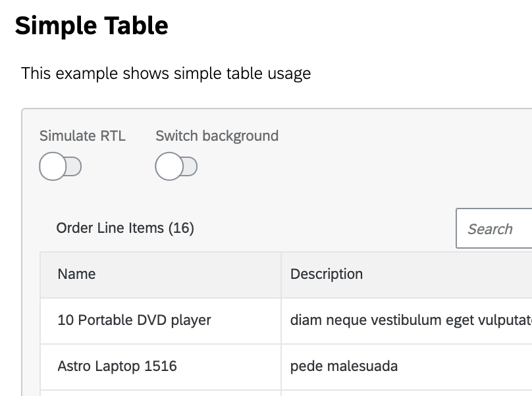
Task: Click the Simulate RTL label text
Action: click(x=82, y=136)
